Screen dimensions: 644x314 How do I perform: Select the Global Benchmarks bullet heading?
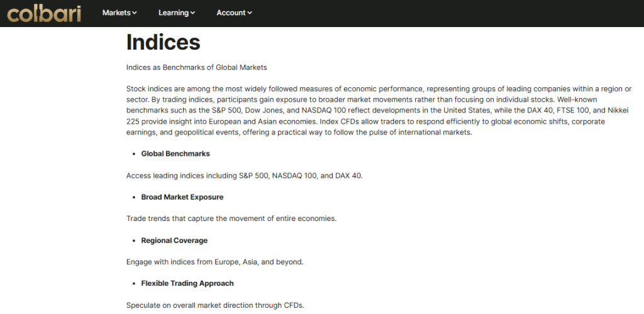click(x=175, y=153)
